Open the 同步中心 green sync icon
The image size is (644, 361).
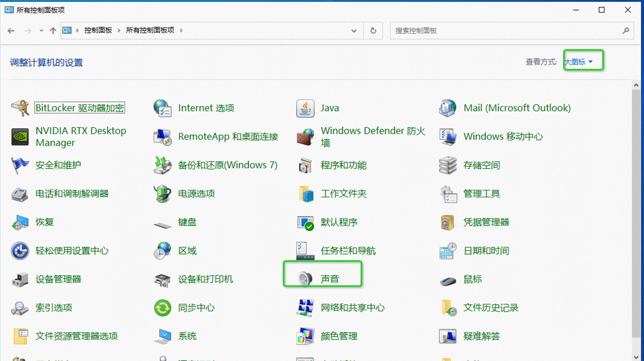tap(162, 308)
